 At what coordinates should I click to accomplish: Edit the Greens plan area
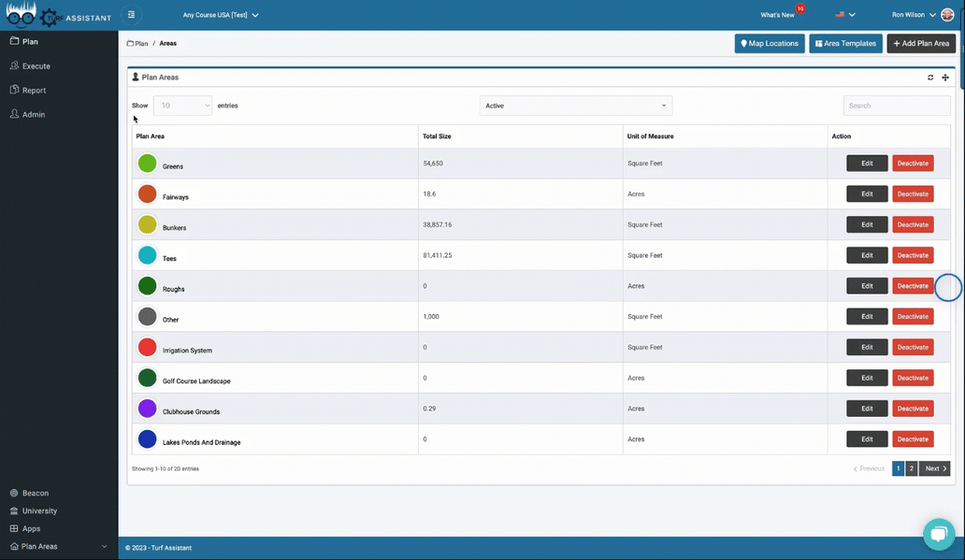867,164
